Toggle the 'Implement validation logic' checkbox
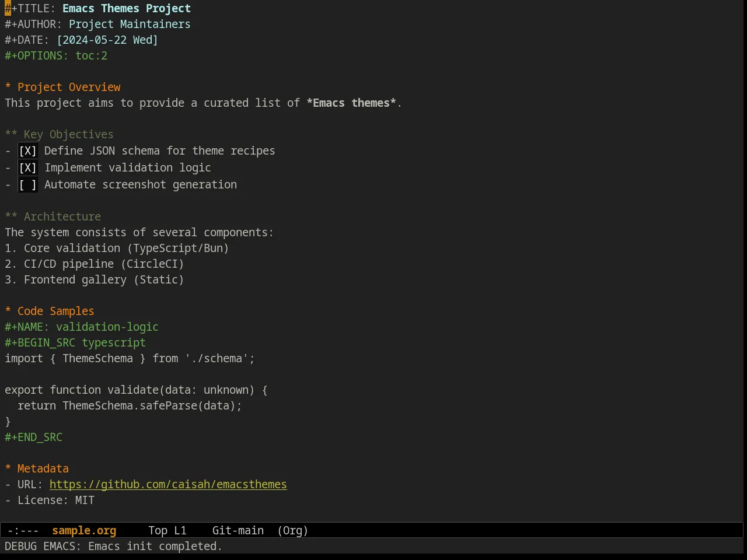747x560 pixels. coord(27,168)
